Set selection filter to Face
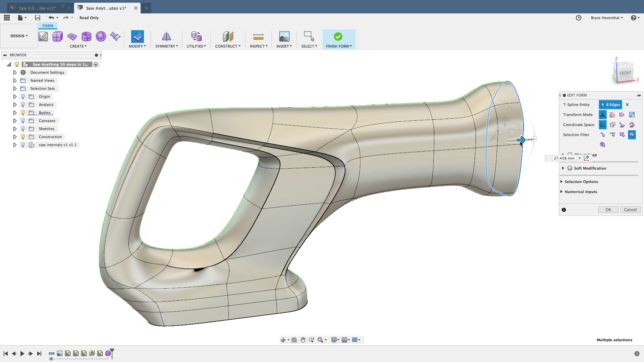 (622, 135)
